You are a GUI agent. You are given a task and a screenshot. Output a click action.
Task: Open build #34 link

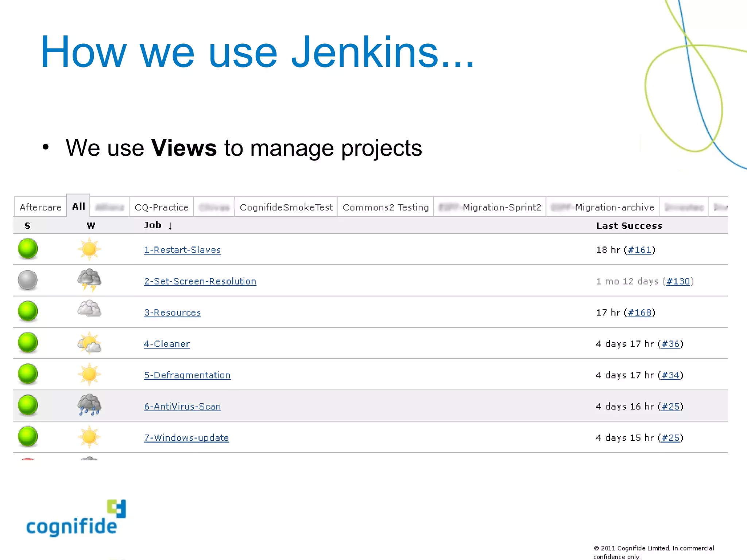click(670, 375)
